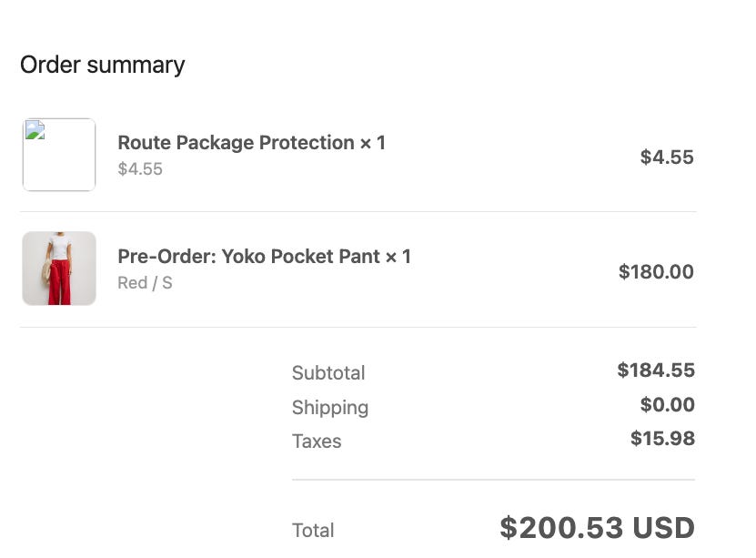Click the $180.00 pant price

pyautogui.click(x=656, y=271)
